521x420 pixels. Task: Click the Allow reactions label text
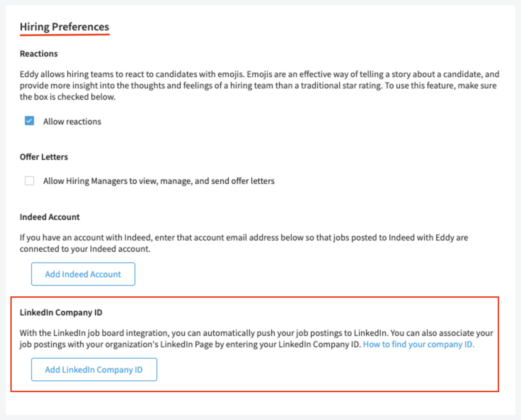point(72,121)
